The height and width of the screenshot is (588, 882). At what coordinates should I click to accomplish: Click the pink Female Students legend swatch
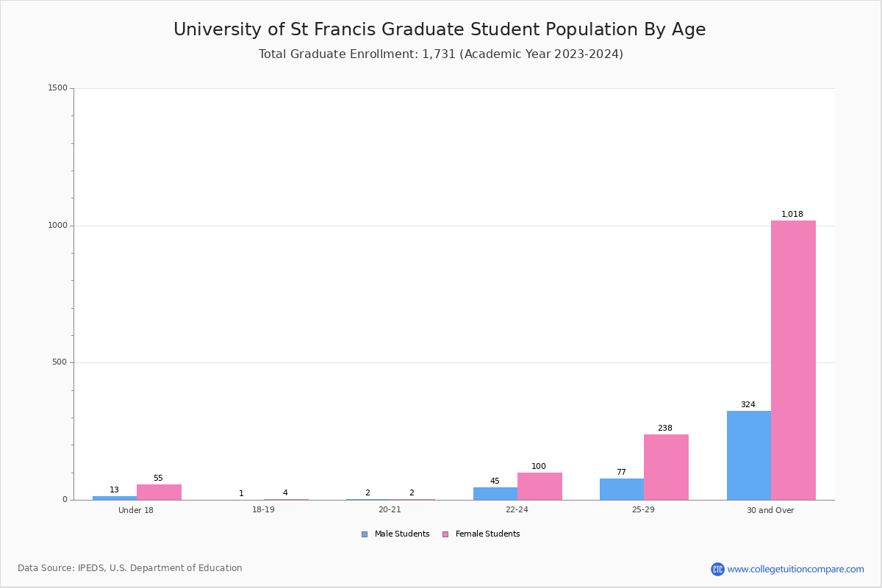tap(445, 534)
